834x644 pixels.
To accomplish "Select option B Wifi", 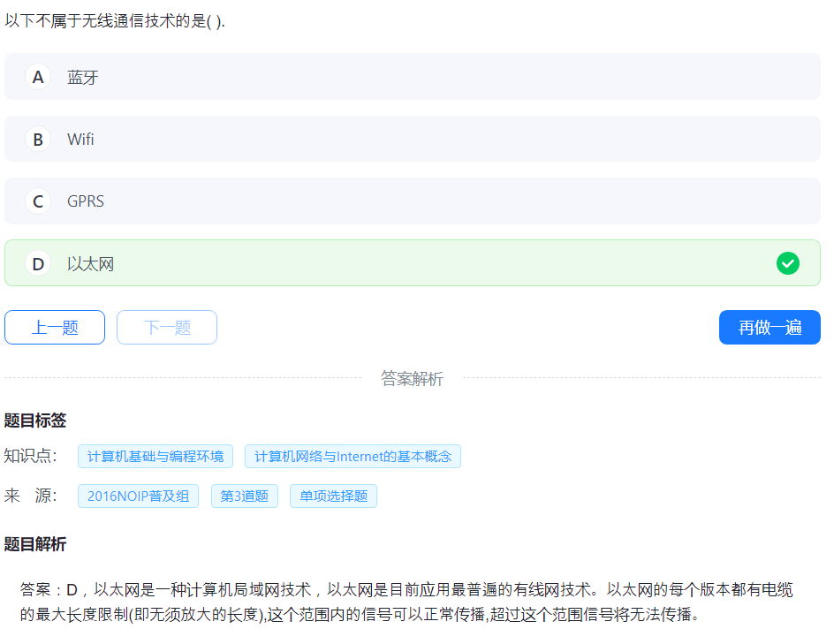I will coord(413,139).
